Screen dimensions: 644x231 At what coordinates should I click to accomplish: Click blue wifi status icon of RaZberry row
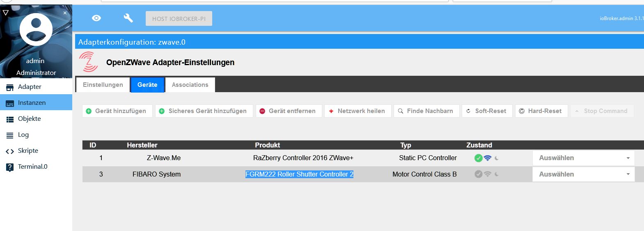tap(488, 158)
